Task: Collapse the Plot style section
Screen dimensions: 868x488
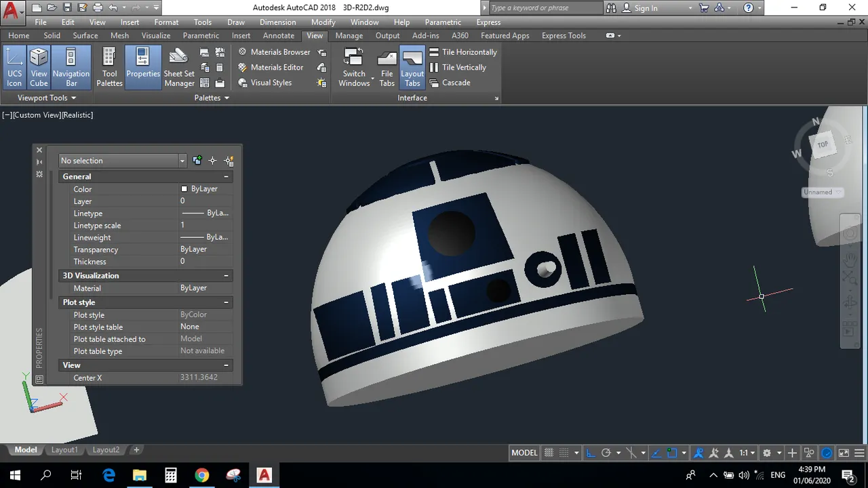Action: tap(226, 302)
